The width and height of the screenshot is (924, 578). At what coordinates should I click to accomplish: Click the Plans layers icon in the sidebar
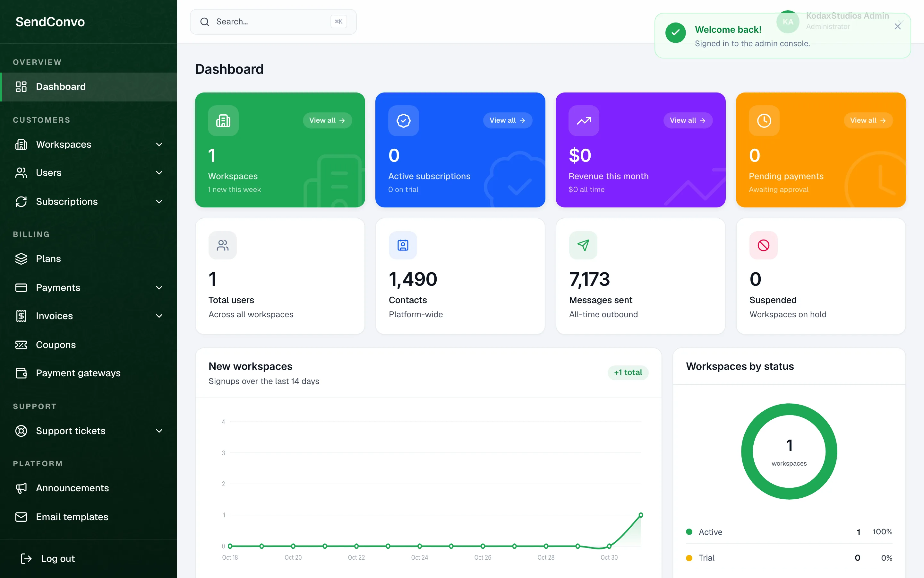[x=21, y=259]
